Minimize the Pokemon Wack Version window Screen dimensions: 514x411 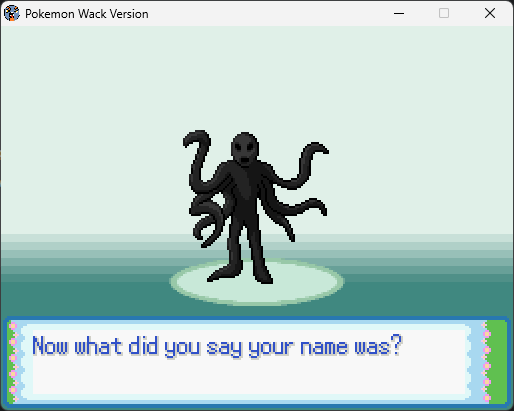pos(399,13)
